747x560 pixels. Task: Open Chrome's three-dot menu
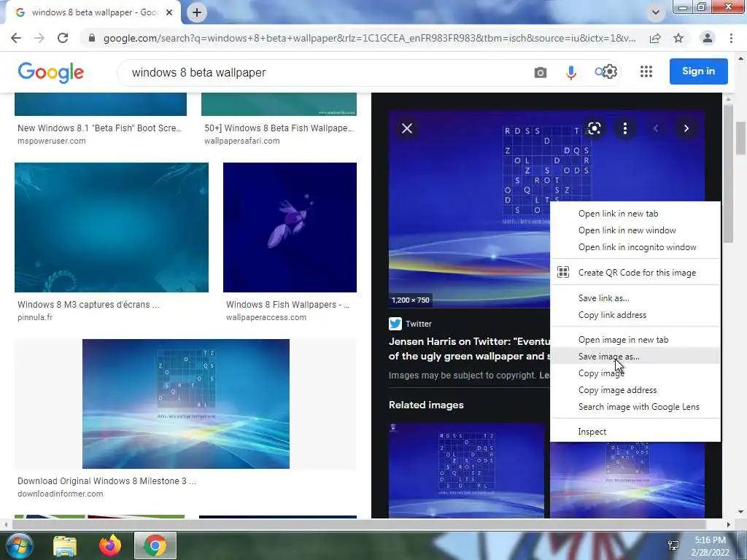point(731,38)
